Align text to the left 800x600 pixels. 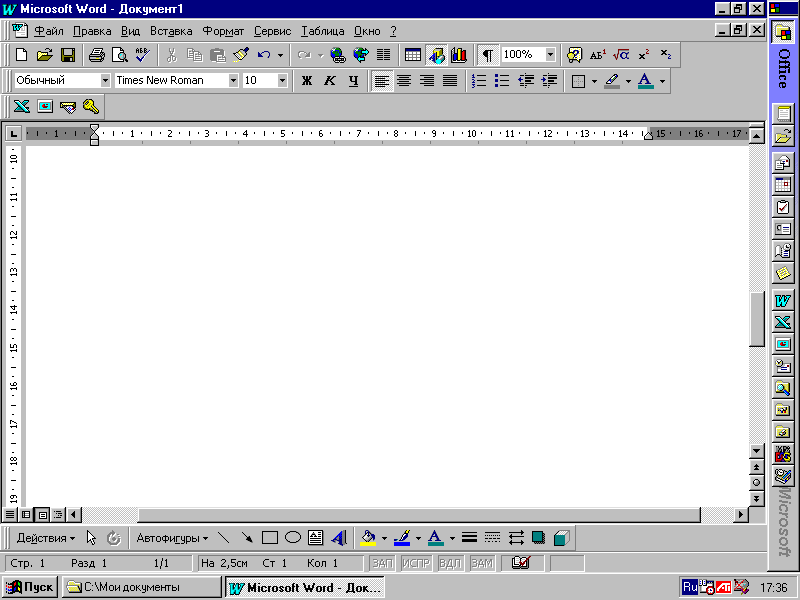[x=381, y=81]
